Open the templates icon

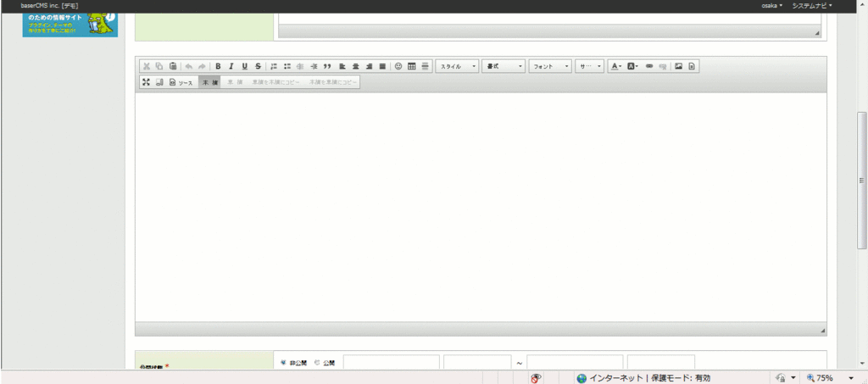coord(692,66)
